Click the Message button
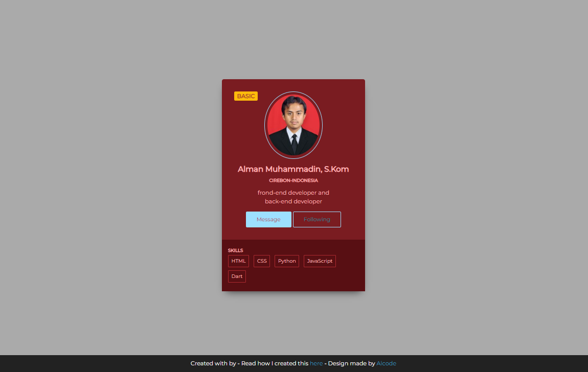Image resolution: width=588 pixels, height=372 pixels. coord(268,220)
